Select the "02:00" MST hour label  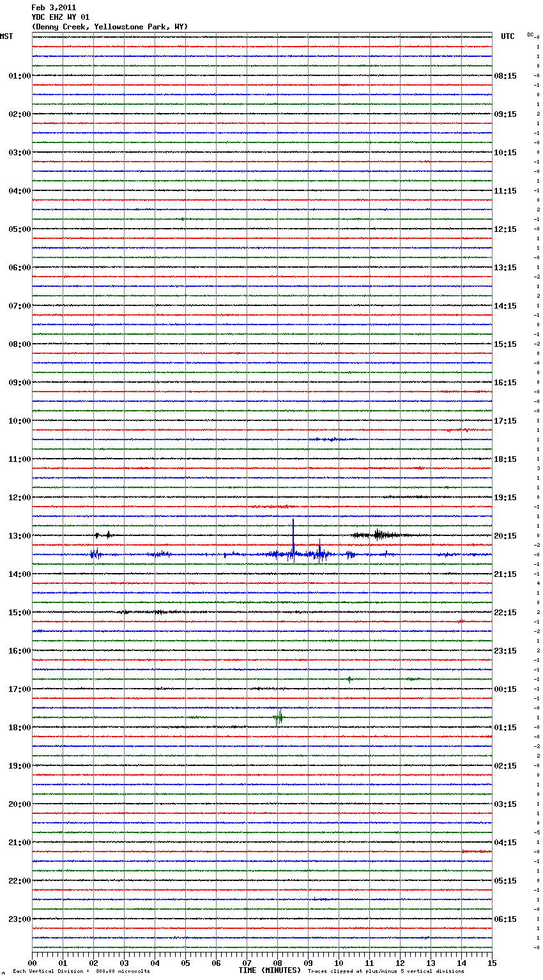tap(20, 114)
